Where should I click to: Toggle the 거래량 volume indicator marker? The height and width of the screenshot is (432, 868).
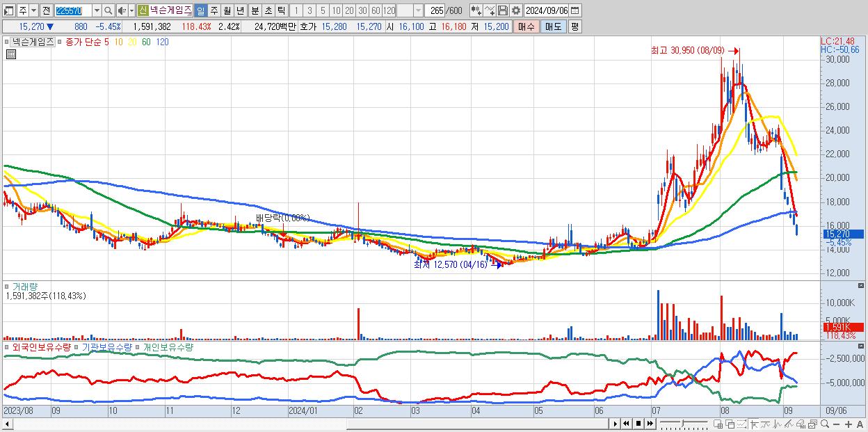7,287
